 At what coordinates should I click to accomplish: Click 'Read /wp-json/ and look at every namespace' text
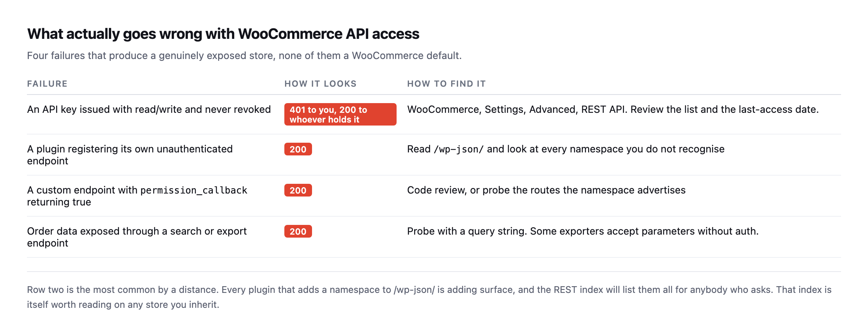point(566,149)
